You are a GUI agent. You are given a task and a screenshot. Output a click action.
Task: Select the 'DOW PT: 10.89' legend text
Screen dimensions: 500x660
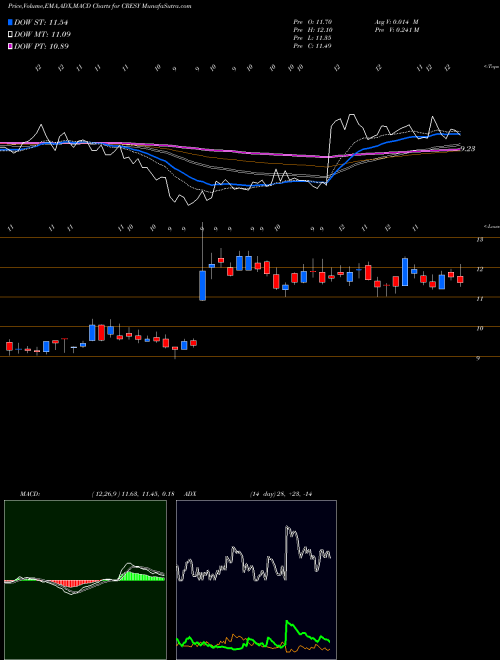[x=41, y=46]
